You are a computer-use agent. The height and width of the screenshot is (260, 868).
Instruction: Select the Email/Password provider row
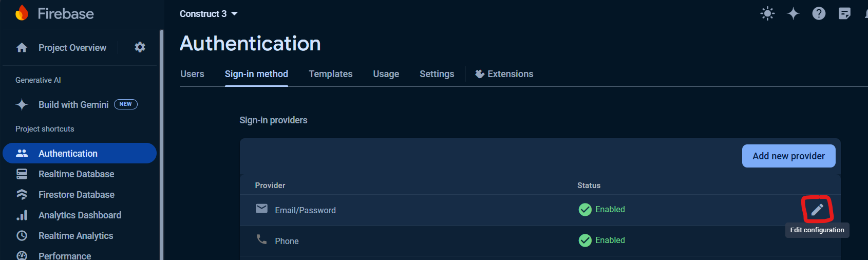[x=305, y=210]
